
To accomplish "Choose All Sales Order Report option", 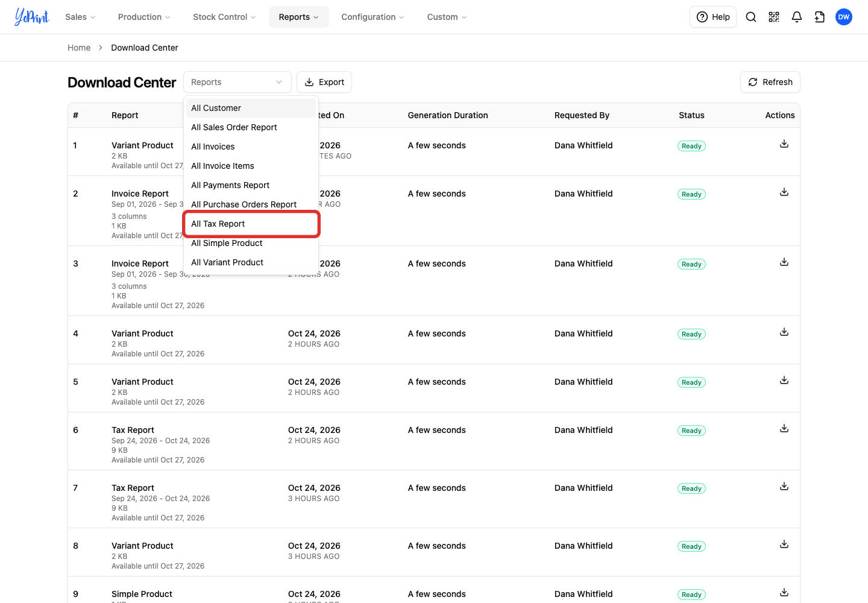I will coord(251,127).
